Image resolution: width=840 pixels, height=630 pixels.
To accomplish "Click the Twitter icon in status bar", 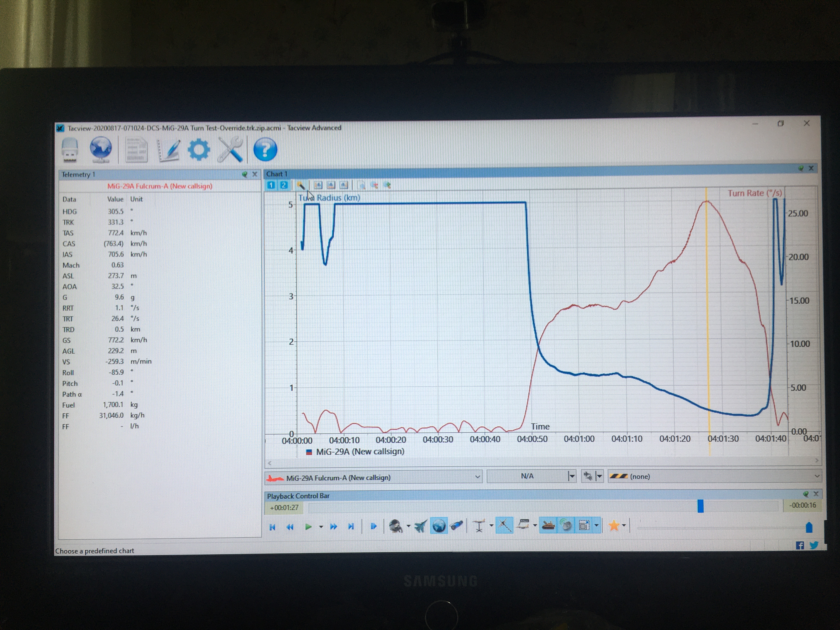I will click(x=814, y=545).
